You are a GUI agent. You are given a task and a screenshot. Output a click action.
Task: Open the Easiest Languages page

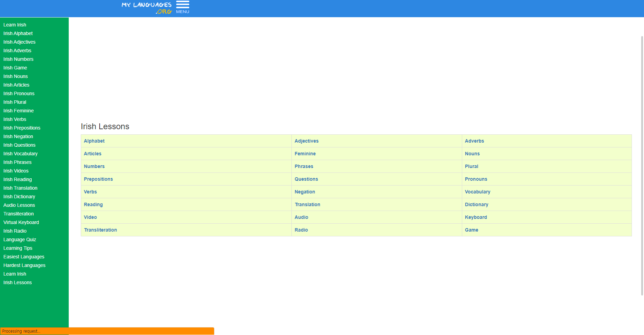pyautogui.click(x=24, y=257)
